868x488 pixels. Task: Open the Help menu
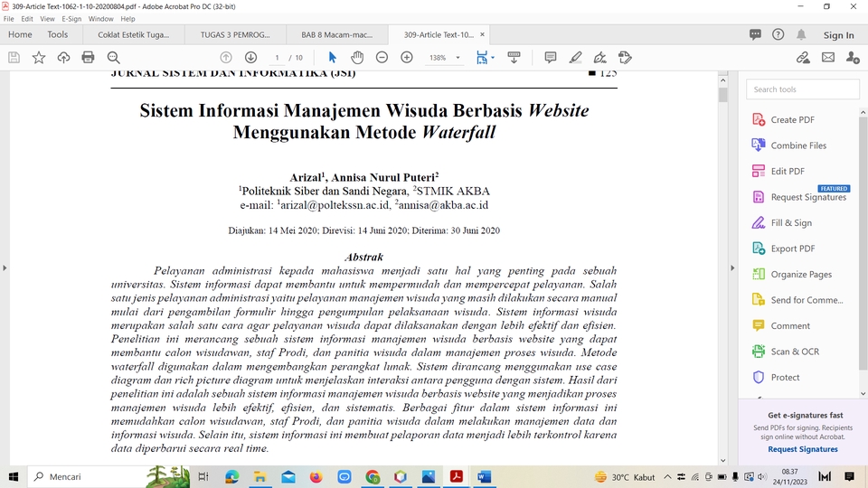click(x=127, y=19)
